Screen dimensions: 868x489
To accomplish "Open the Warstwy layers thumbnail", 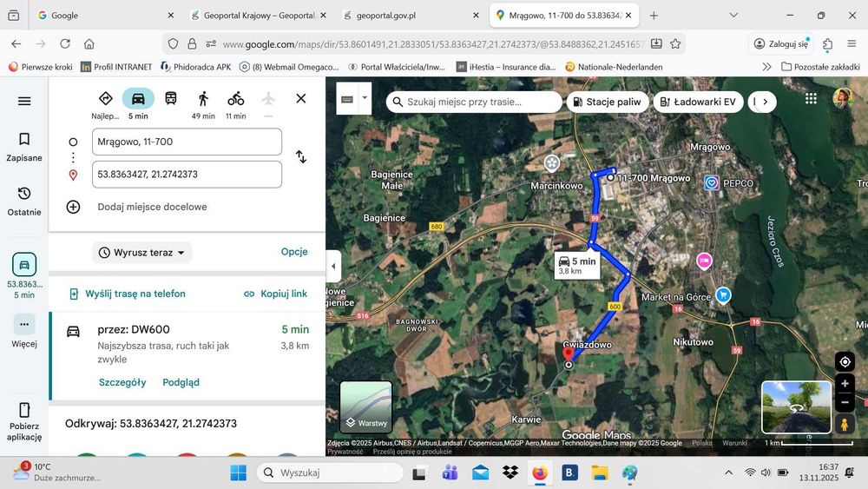I will [x=366, y=407].
